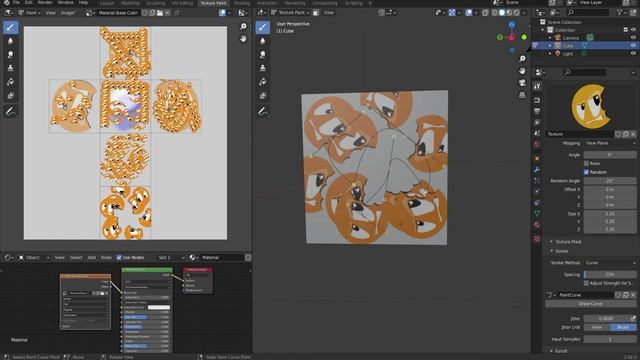Image resolution: width=640 pixels, height=360 pixels.
Task: Open the File menu
Action: click(16, 2)
